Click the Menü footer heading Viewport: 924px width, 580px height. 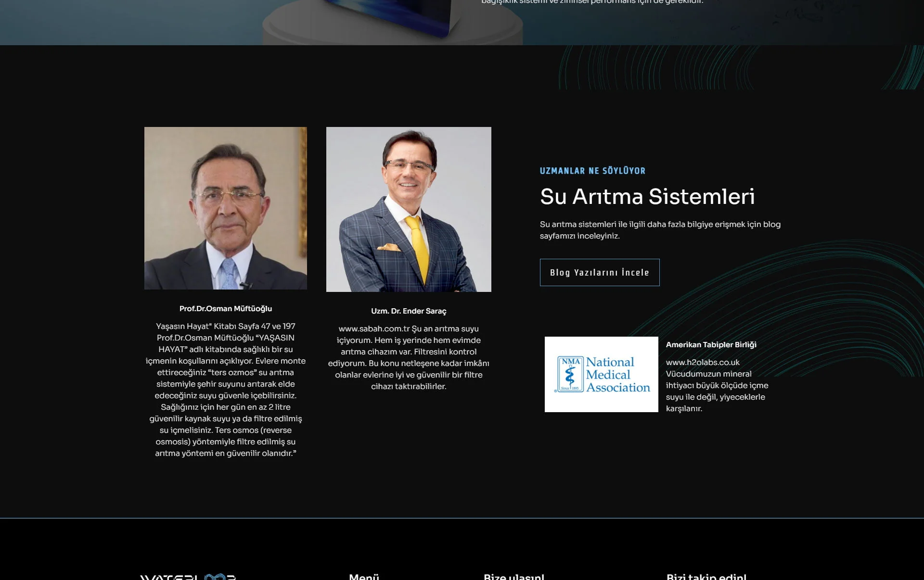[364, 577]
